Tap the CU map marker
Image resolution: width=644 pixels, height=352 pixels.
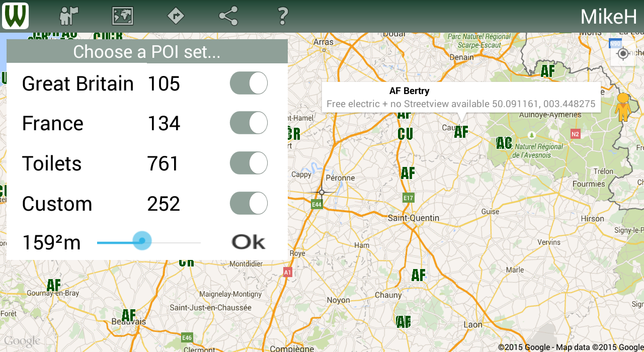coord(405,134)
